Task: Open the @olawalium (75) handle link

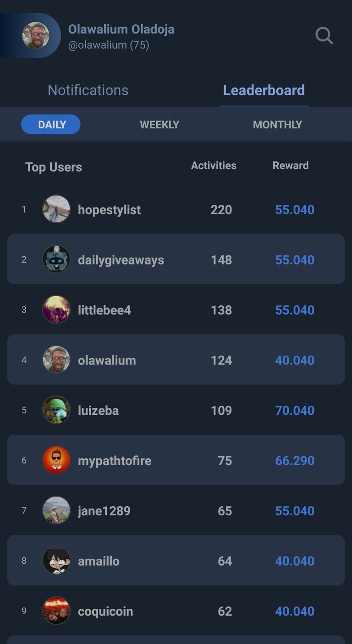Action: click(109, 45)
